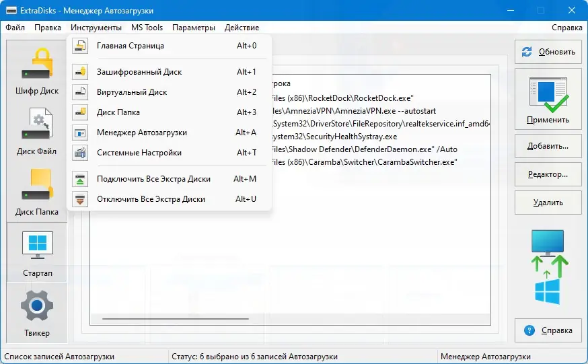Click the Применить monitor checkmark icon

point(548,95)
